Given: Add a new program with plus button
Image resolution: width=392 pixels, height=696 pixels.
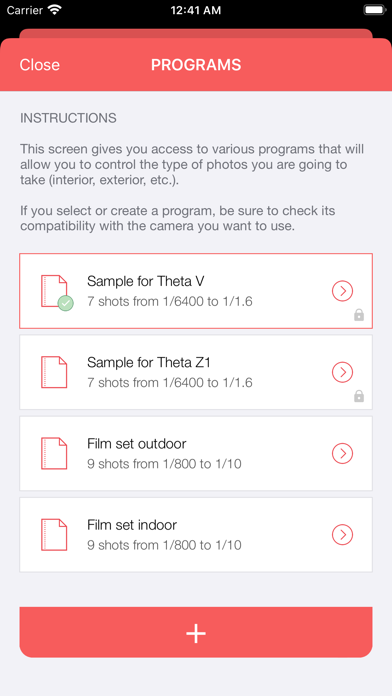Looking at the screenshot, I should [196, 633].
